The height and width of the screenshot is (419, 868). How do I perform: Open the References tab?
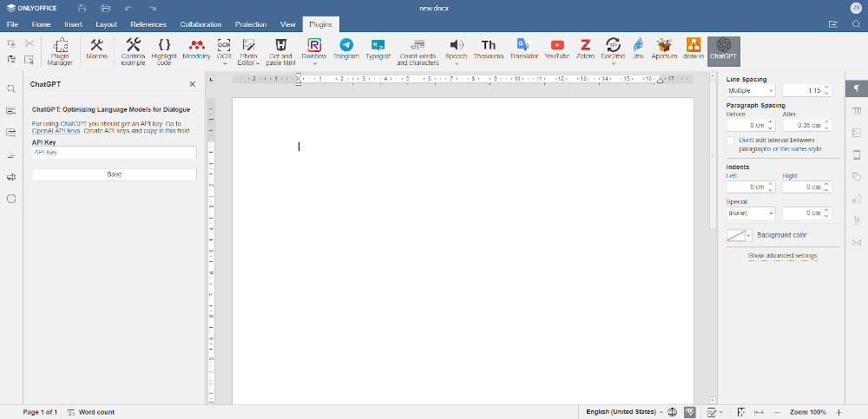(x=148, y=24)
